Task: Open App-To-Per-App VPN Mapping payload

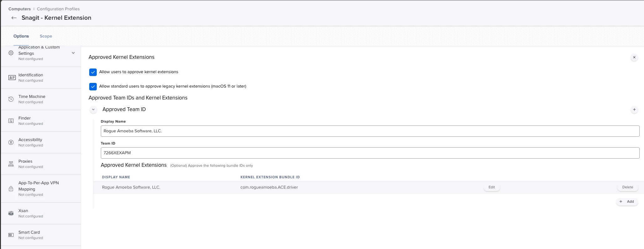Action: [x=41, y=189]
